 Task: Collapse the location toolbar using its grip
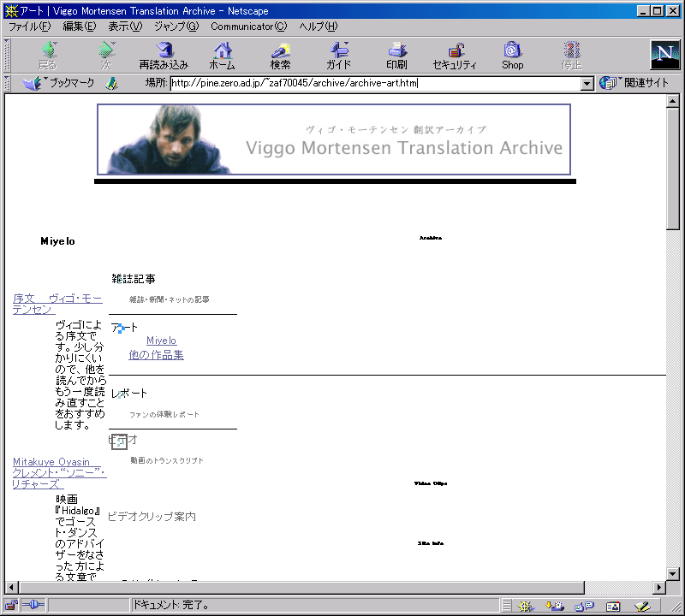[7, 83]
